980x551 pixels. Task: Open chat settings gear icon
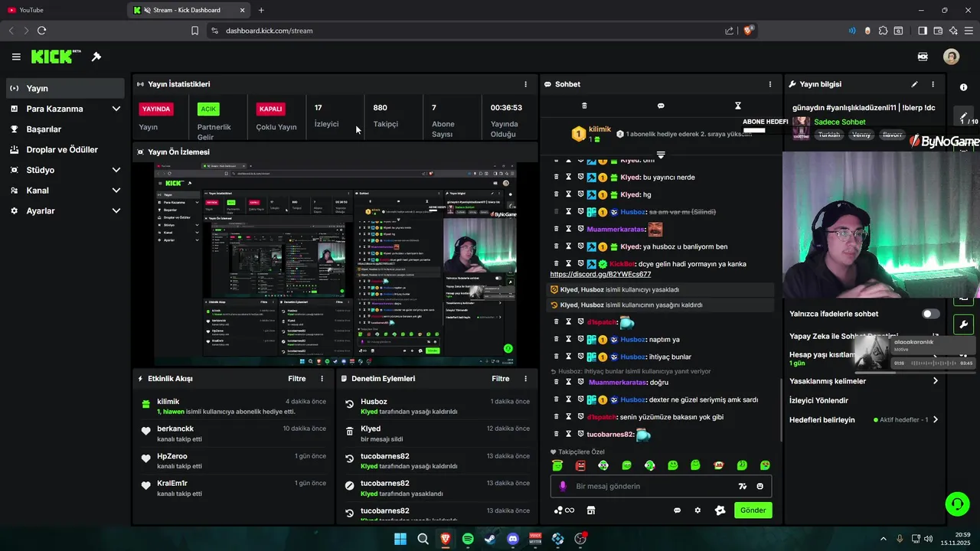[x=697, y=510]
